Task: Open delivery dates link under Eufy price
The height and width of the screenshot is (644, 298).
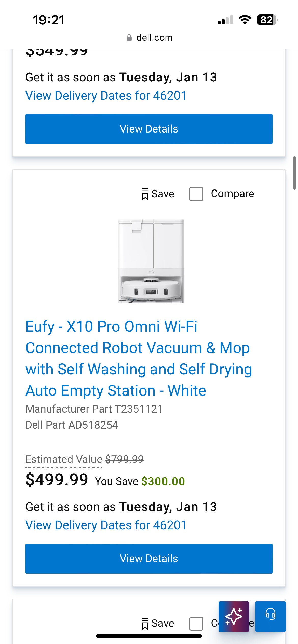Action: click(106, 525)
